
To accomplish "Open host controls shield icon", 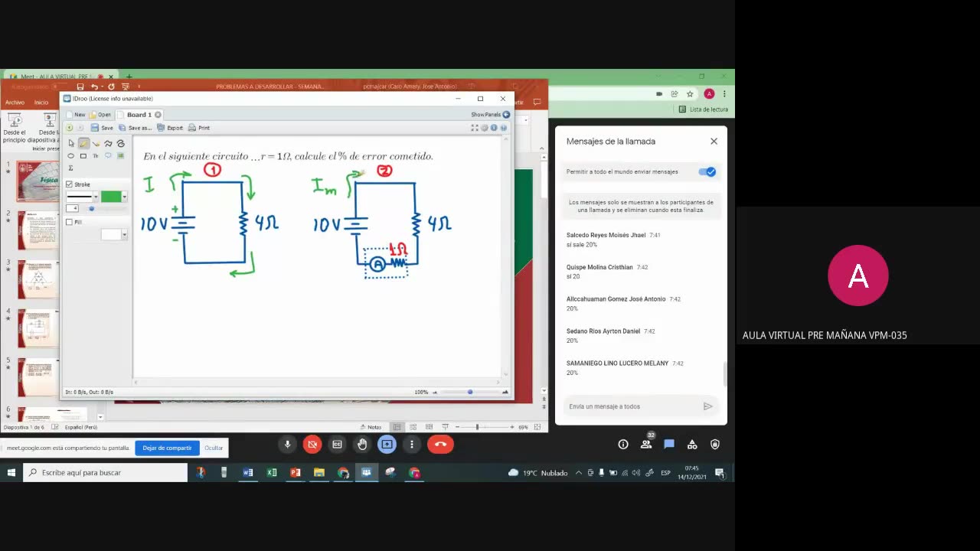I will (715, 444).
